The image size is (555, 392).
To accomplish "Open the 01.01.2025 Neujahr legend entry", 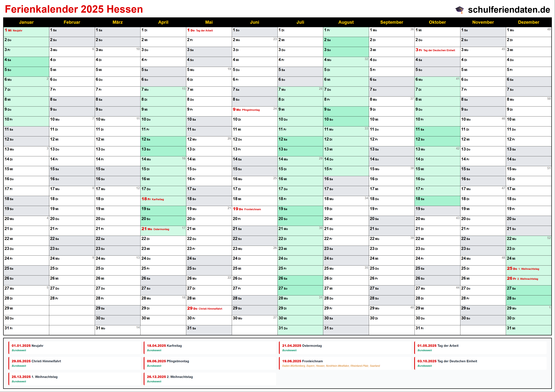I will [x=28, y=346].
